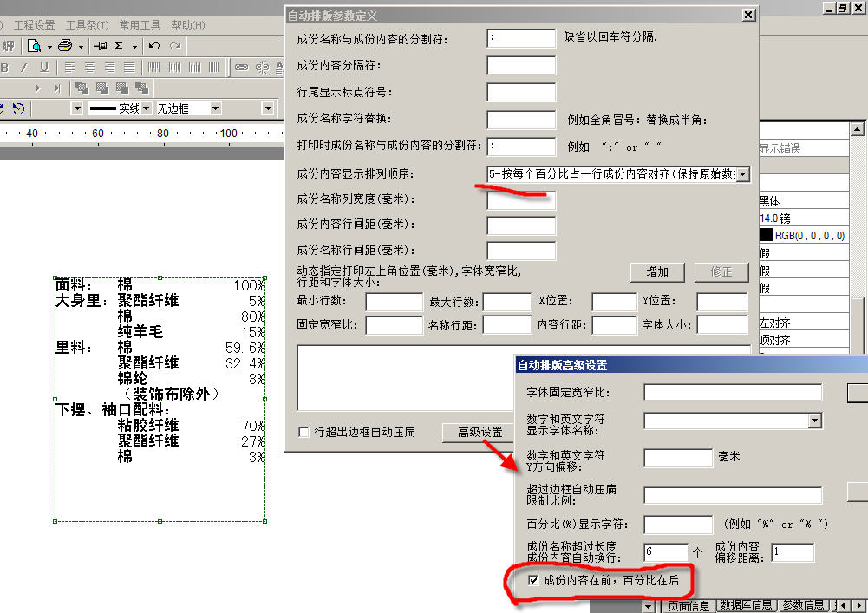
Task: Click the printer icon in toolbar
Action: (65, 46)
